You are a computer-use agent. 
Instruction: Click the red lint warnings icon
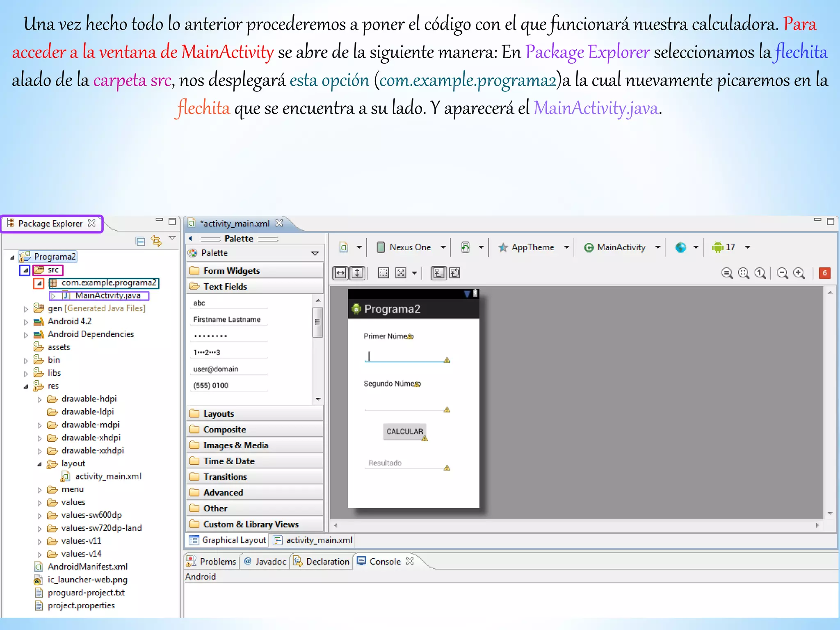coord(824,273)
